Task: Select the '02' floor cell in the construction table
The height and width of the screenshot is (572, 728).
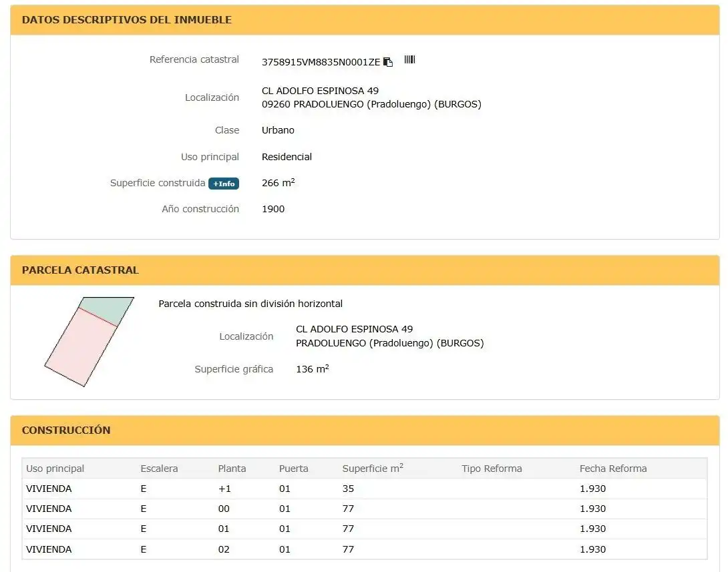Action: point(224,549)
